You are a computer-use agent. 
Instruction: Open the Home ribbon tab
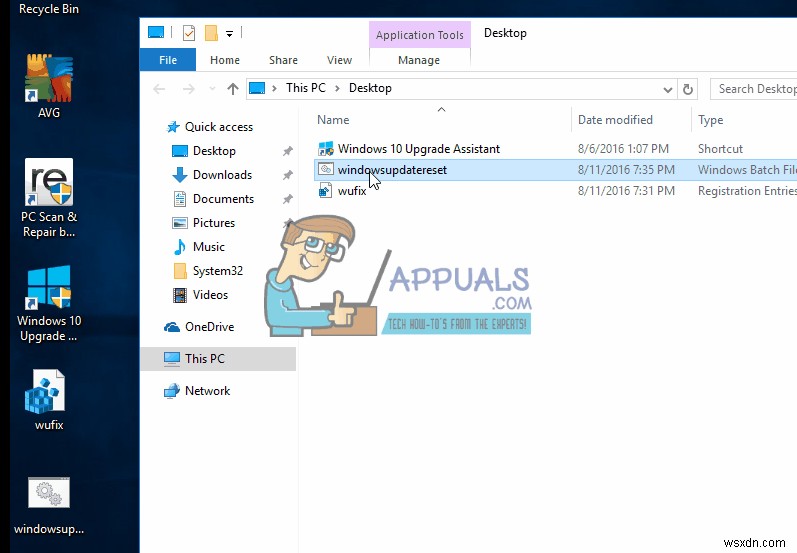coord(225,60)
